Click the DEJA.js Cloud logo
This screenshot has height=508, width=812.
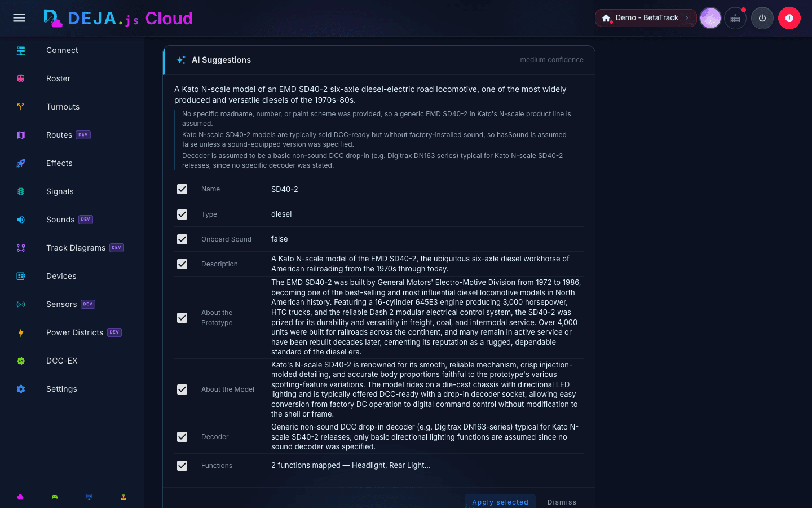pos(118,18)
